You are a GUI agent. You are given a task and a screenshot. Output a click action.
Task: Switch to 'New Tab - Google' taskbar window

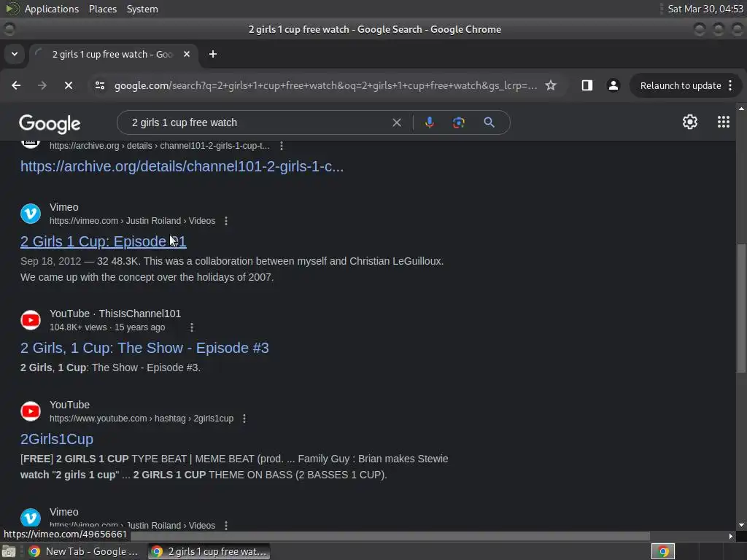point(82,551)
